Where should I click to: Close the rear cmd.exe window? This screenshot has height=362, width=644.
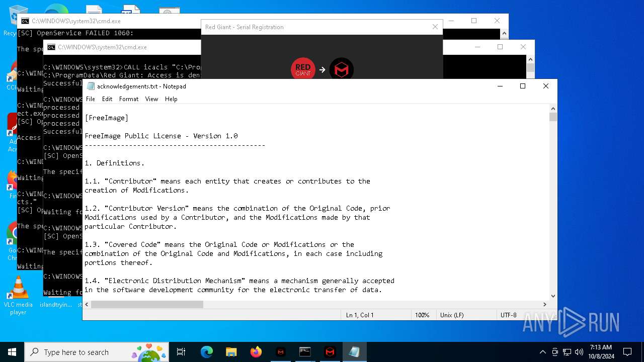tap(497, 21)
